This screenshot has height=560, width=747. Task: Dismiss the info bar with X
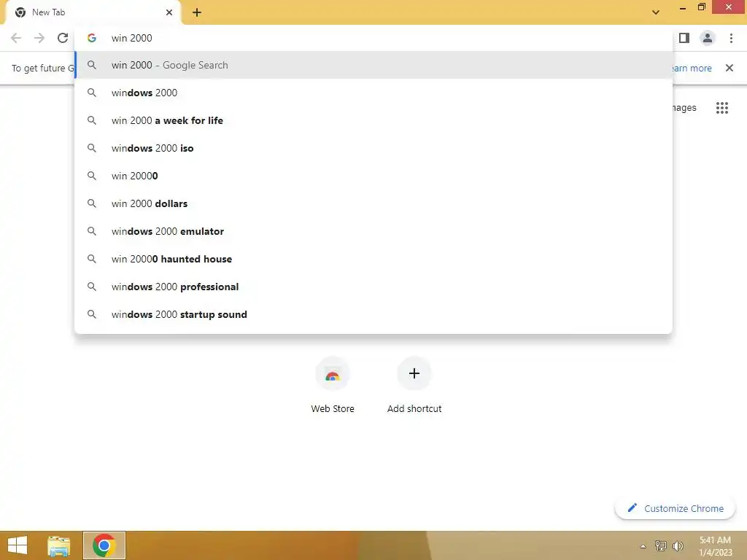(x=729, y=68)
